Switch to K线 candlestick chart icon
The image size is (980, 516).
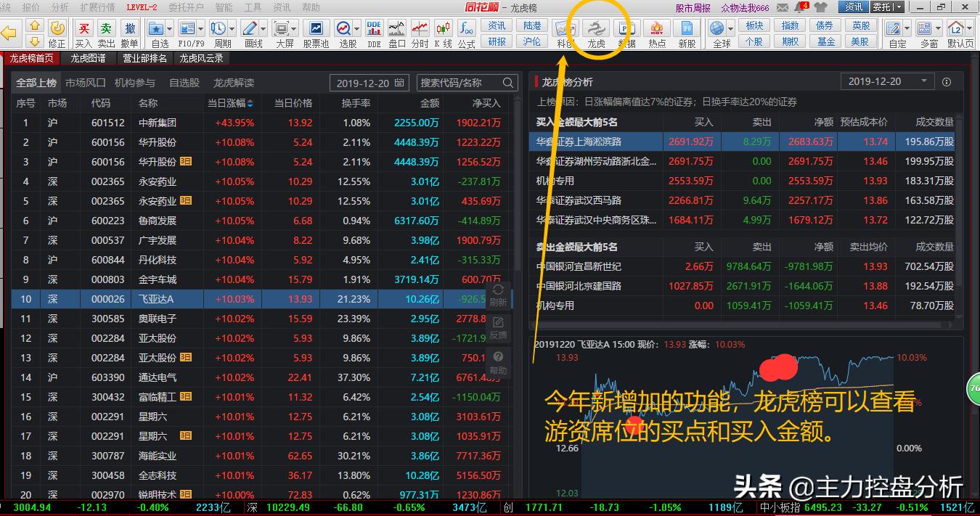click(444, 28)
